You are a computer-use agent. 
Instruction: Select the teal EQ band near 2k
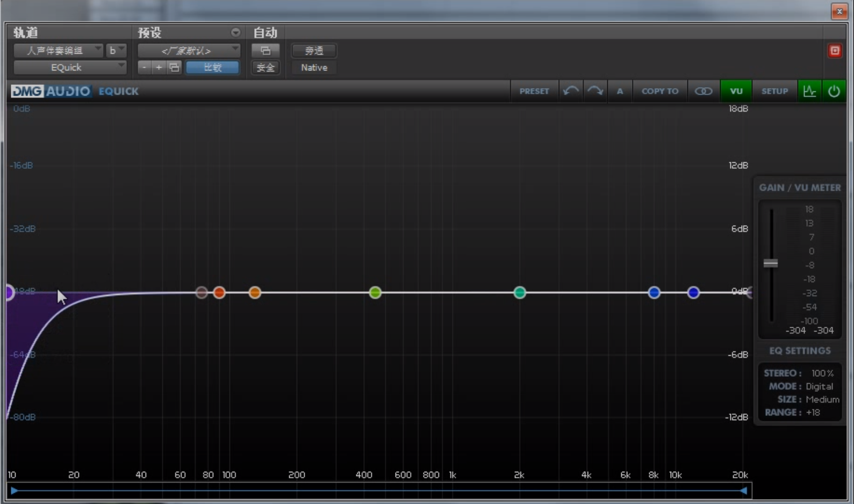point(519,292)
